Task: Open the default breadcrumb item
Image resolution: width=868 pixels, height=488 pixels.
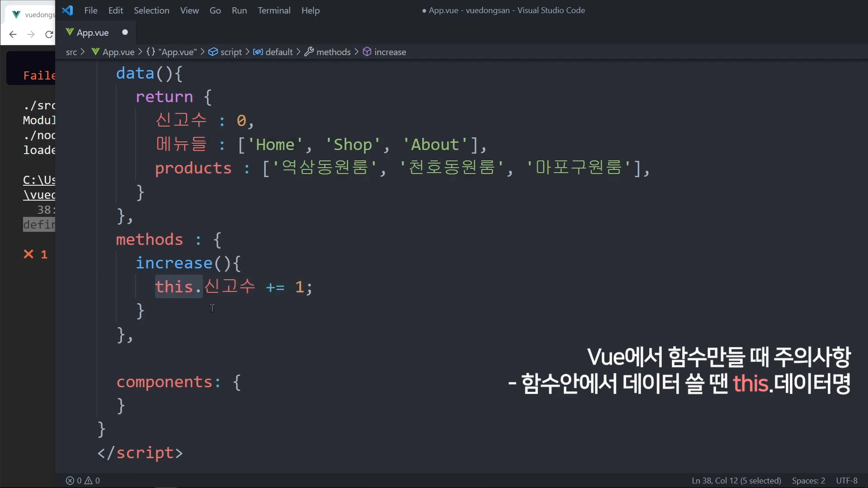Action: [x=278, y=52]
